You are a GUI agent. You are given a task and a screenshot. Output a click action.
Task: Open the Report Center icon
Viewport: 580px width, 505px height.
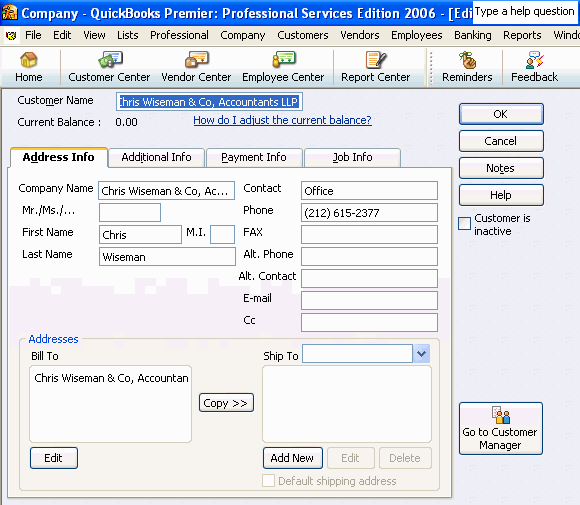(x=375, y=67)
